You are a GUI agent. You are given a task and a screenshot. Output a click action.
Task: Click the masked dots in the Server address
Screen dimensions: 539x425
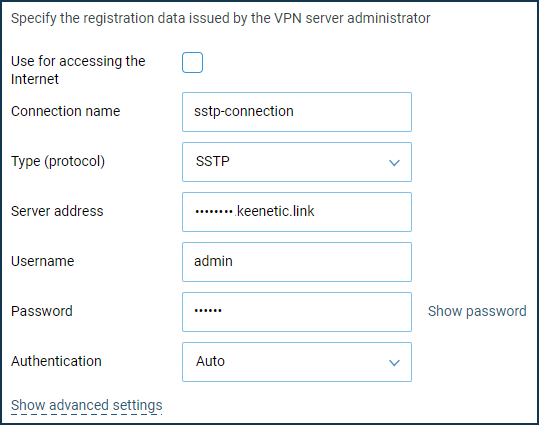[214, 211]
